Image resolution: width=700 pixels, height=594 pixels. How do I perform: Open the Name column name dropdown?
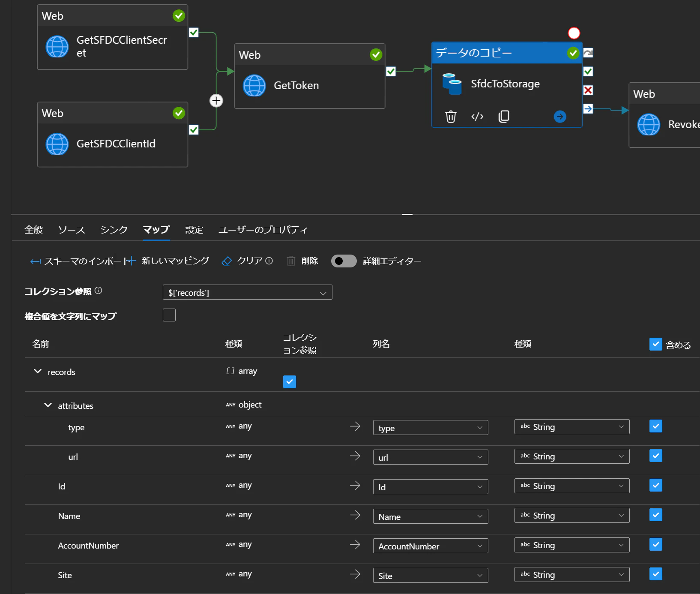(430, 516)
